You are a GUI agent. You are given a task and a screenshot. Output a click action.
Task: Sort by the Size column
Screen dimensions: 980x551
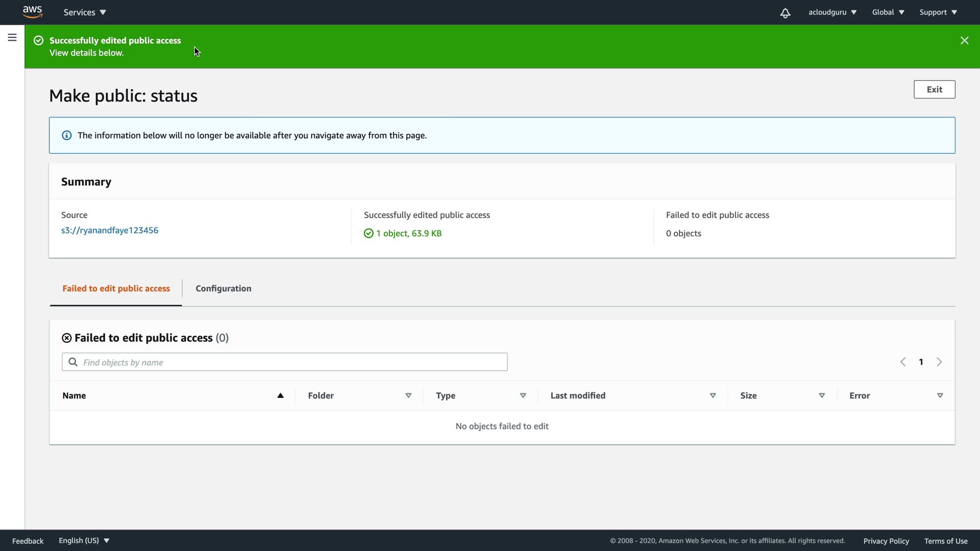coord(822,395)
